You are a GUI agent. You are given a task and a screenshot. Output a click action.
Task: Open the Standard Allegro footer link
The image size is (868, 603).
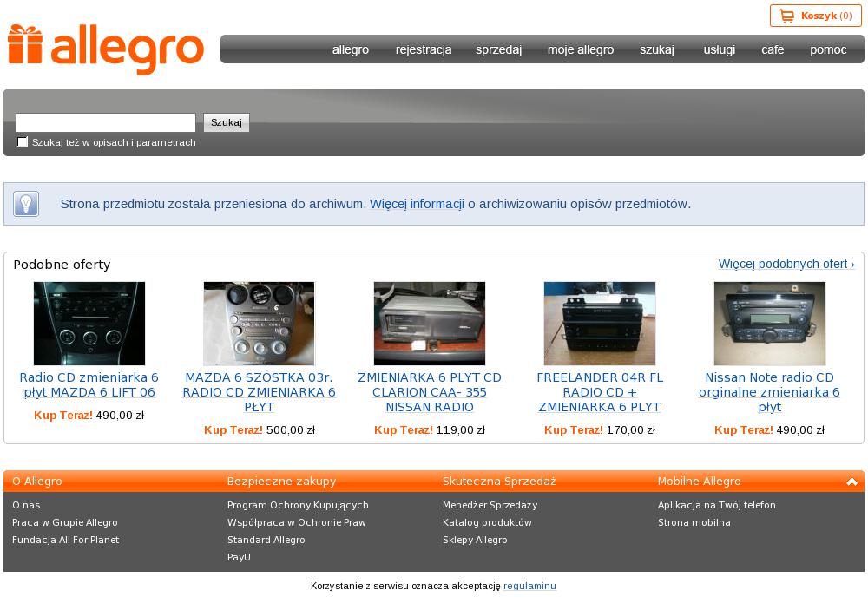pyautogui.click(x=266, y=540)
